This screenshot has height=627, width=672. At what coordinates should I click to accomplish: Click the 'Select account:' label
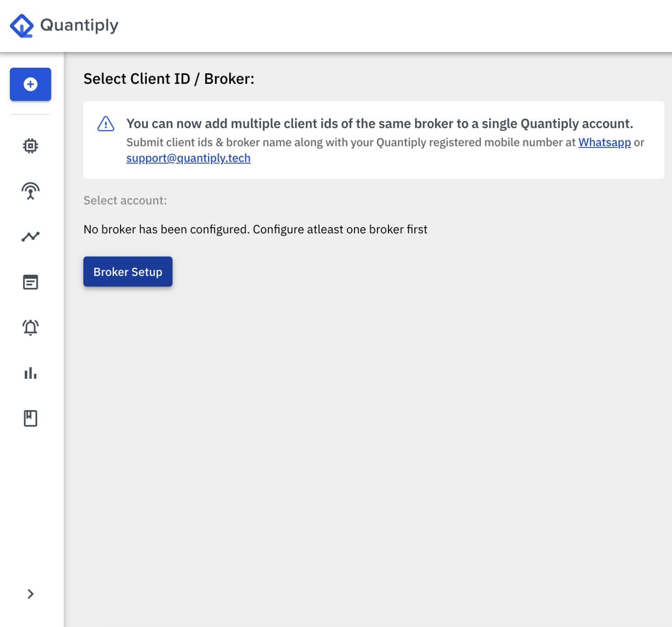pyautogui.click(x=125, y=200)
